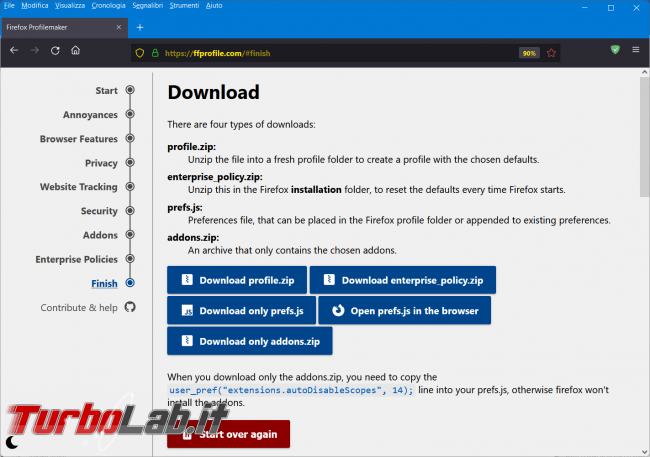Click the 'enterprise_policy.zip:' definition term
Image resolution: width=650 pixels, height=457 pixels.
click(x=215, y=177)
